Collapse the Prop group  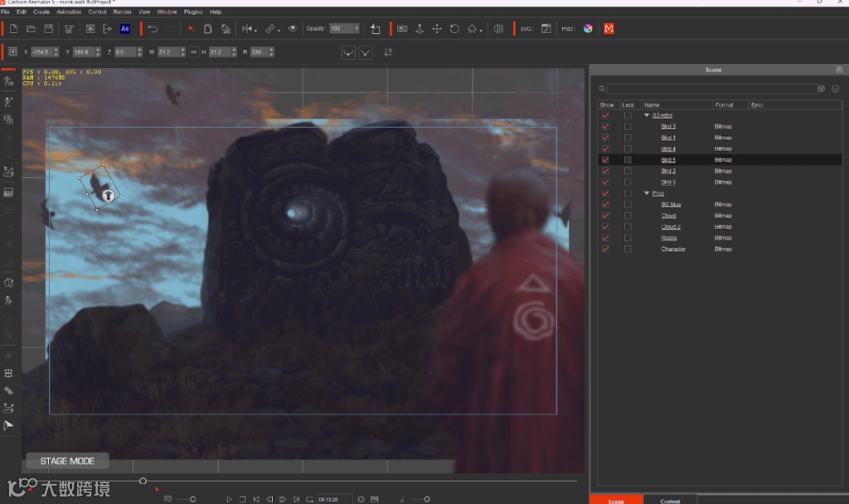[647, 193]
